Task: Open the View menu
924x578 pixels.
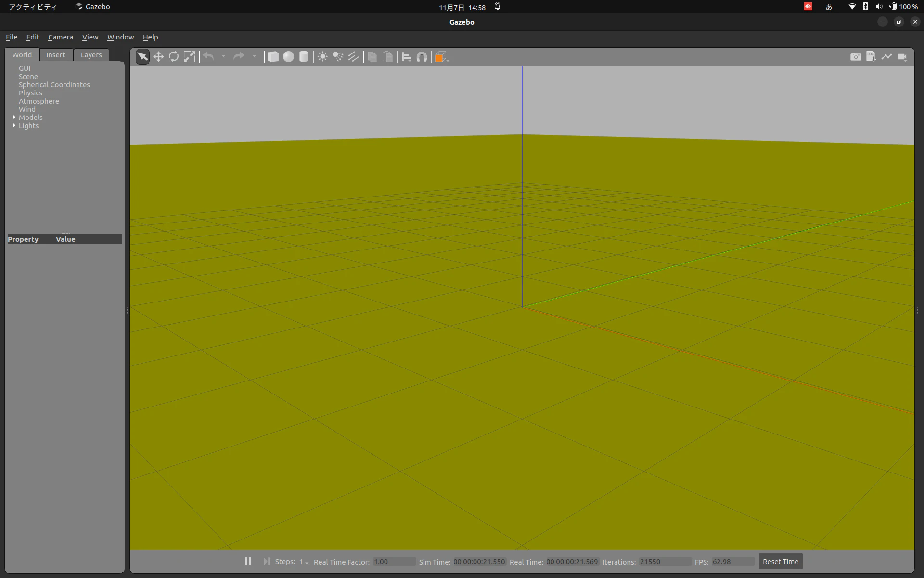Action: click(90, 37)
